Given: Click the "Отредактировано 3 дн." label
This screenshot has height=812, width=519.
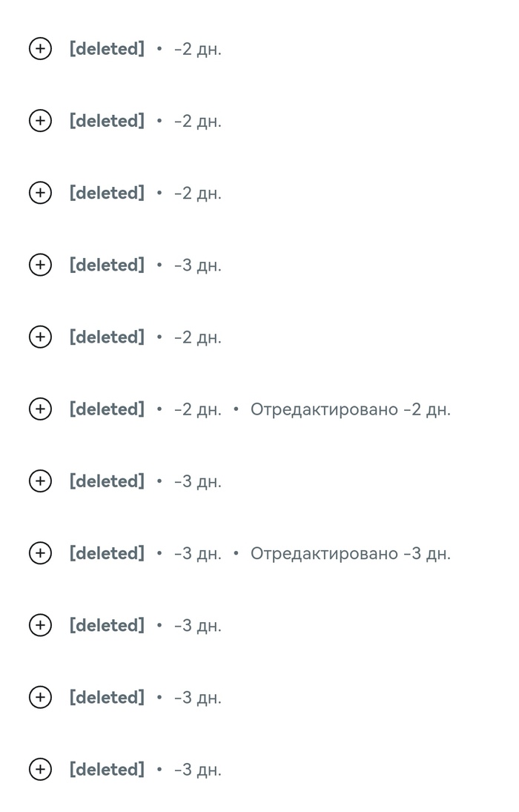Looking at the screenshot, I should tap(350, 554).
